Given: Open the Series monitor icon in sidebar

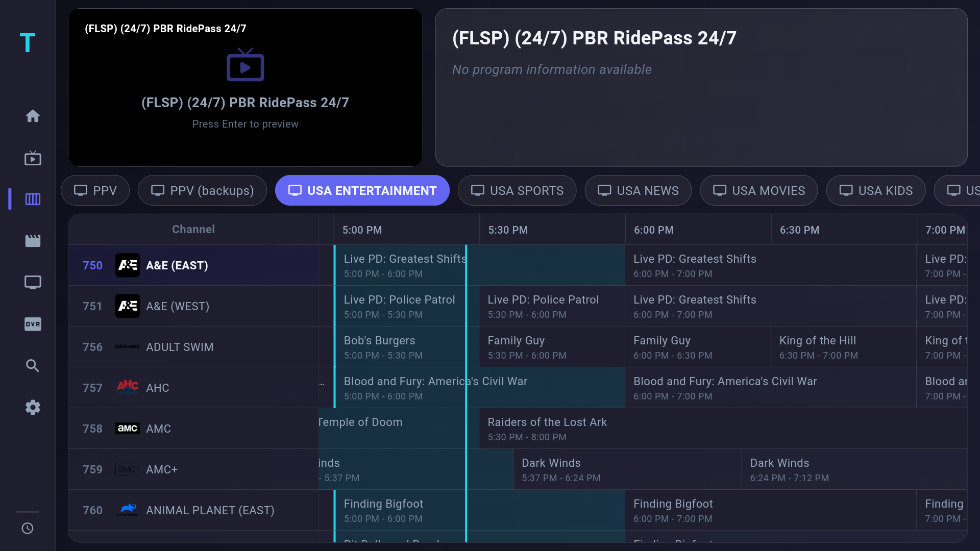Looking at the screenshot, I should [x=33, y=282].
